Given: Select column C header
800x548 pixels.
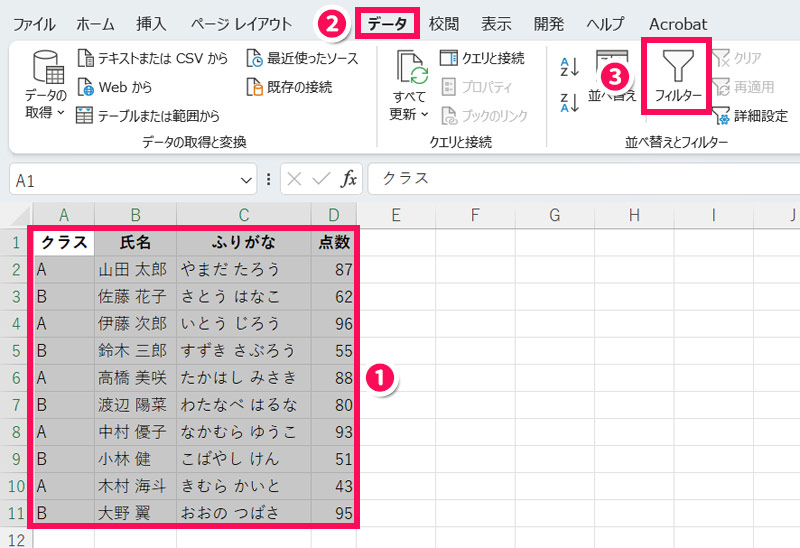Looking at the screenshot, I should click(x=244, y=215).
